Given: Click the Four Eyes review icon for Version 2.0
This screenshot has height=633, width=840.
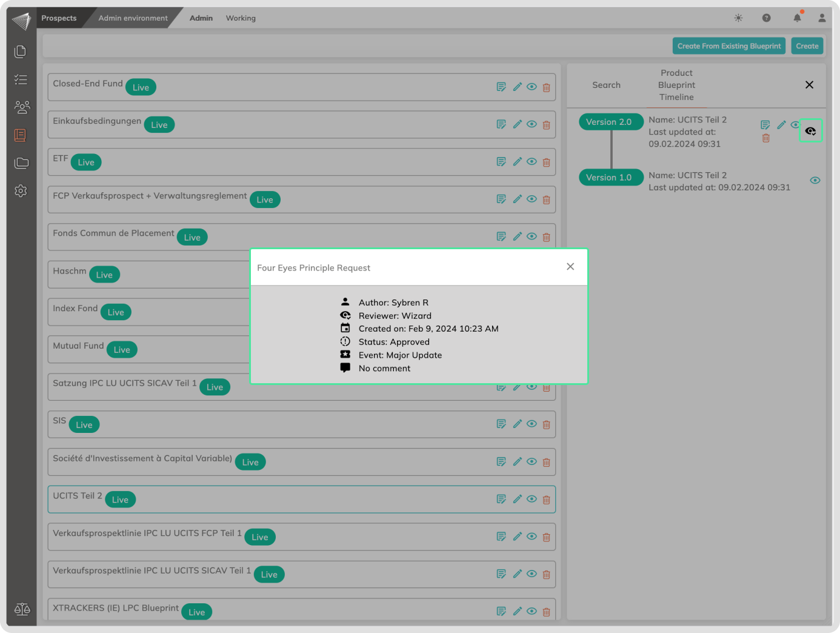Looking at the screenshot, I should 810,131.
